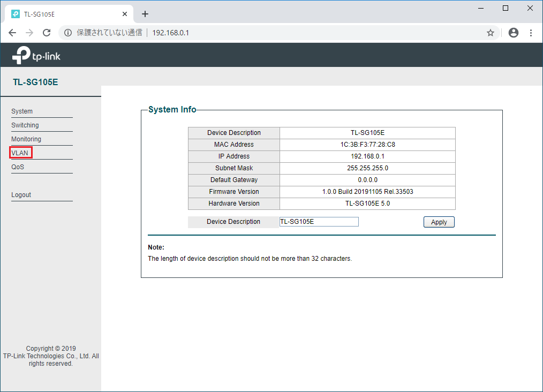Open the VLAN menu in sidebar
This screenshot has width=543, height=392.
coord(20,153)
